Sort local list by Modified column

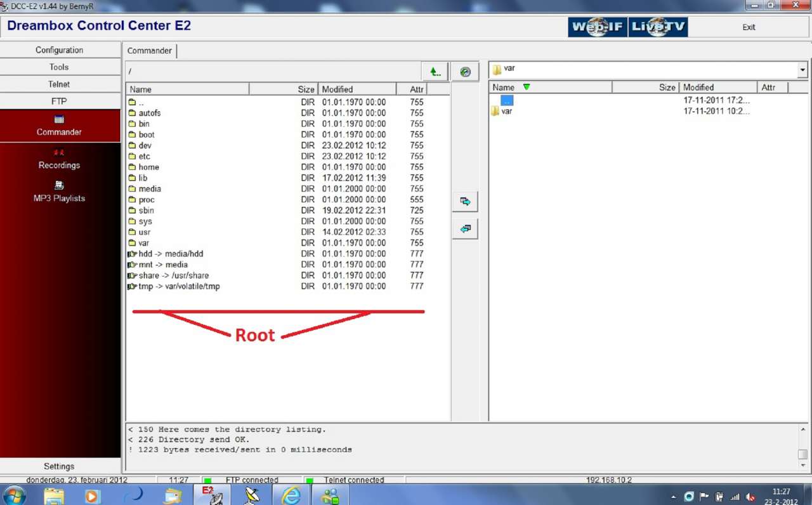[x=717, y=88]
